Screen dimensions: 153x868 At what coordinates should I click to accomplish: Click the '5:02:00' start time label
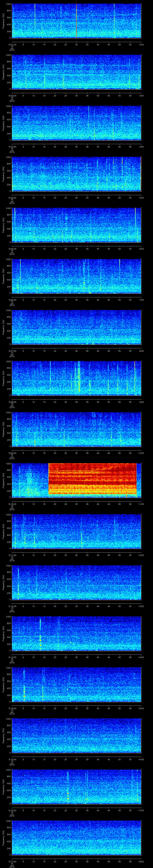tap(12, 96)
